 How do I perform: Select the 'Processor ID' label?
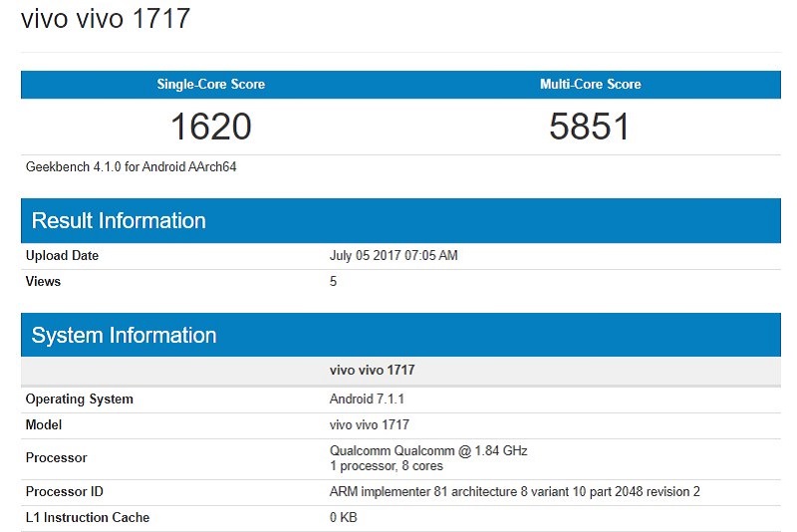coord(64,491)
